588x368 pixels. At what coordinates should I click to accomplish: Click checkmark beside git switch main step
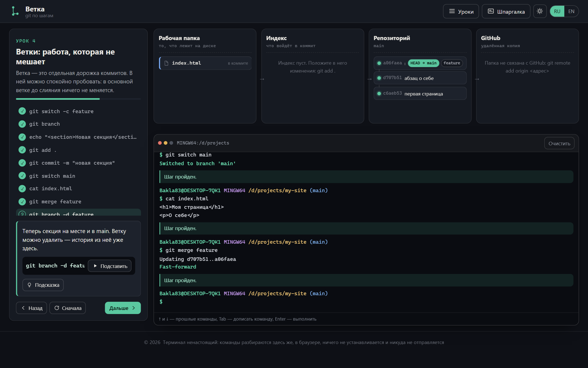22,176
